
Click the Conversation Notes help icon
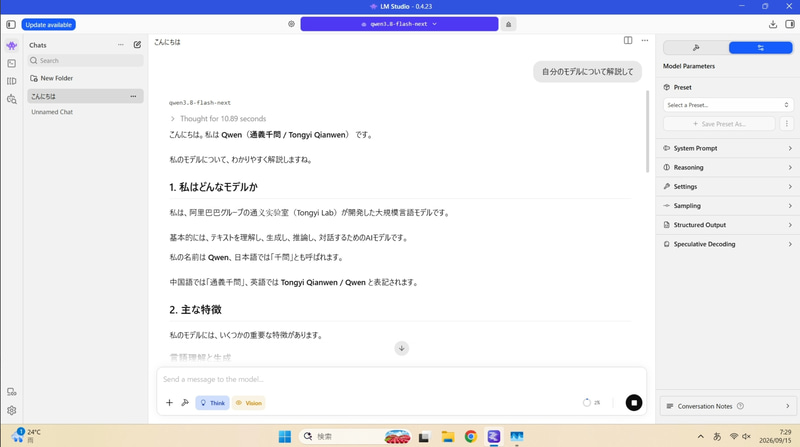click(740, 406)
